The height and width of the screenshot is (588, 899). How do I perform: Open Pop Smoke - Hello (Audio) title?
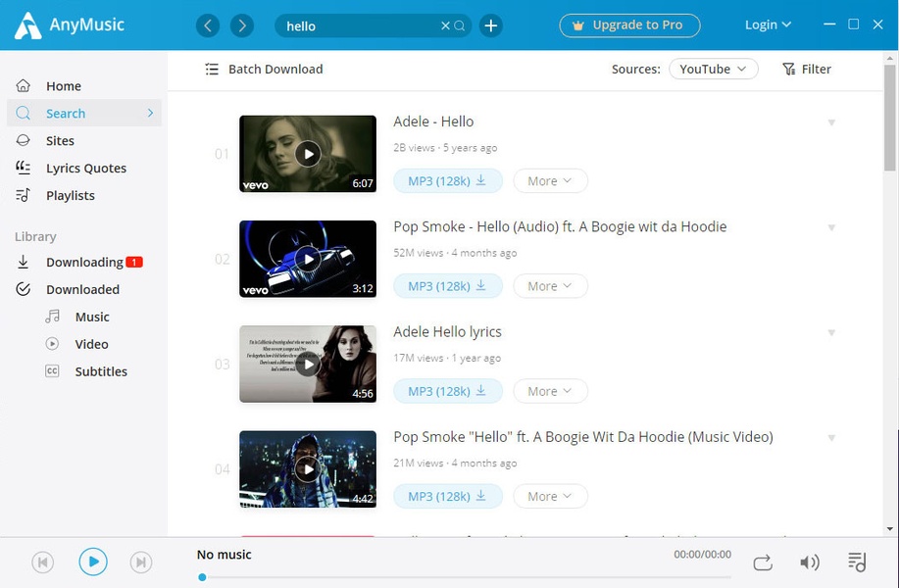pos(560,226)
